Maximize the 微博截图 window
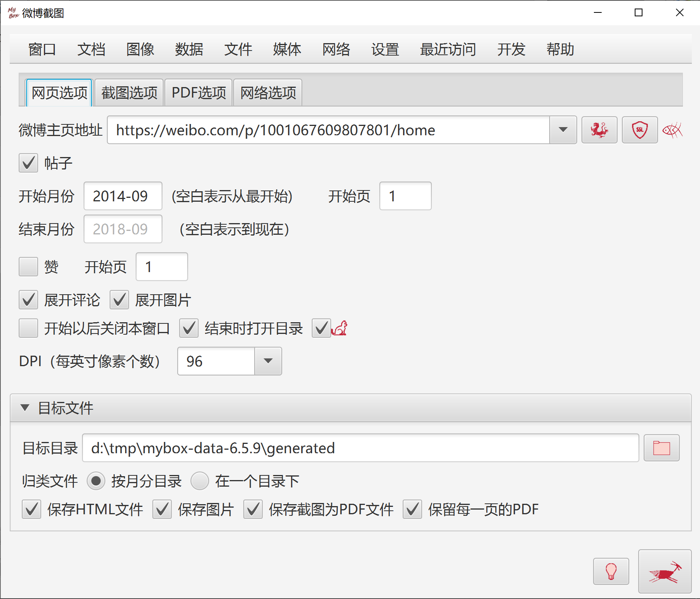 tap(639, 13)
